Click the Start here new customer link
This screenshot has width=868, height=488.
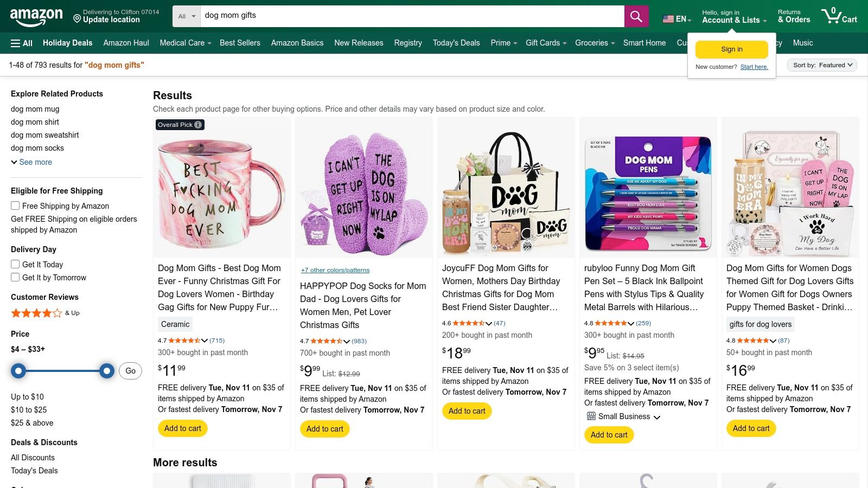point(754,67)
